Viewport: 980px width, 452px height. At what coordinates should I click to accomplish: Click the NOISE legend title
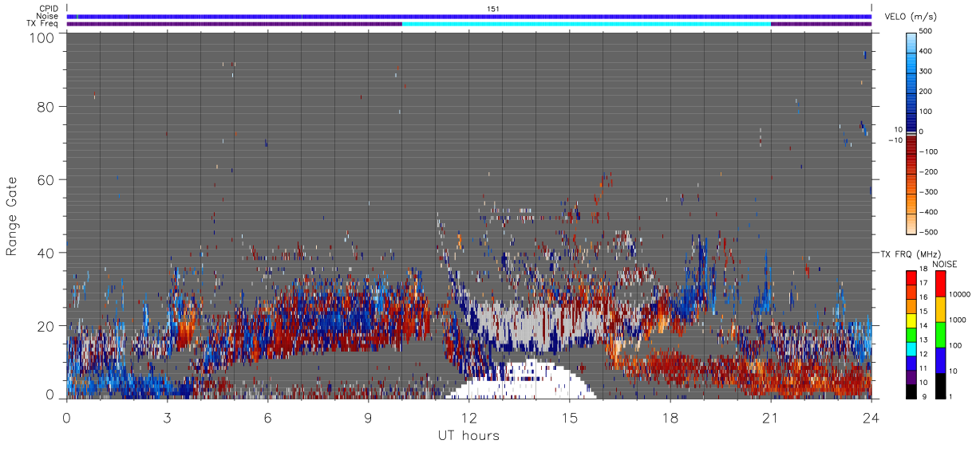tap(945, 264)
